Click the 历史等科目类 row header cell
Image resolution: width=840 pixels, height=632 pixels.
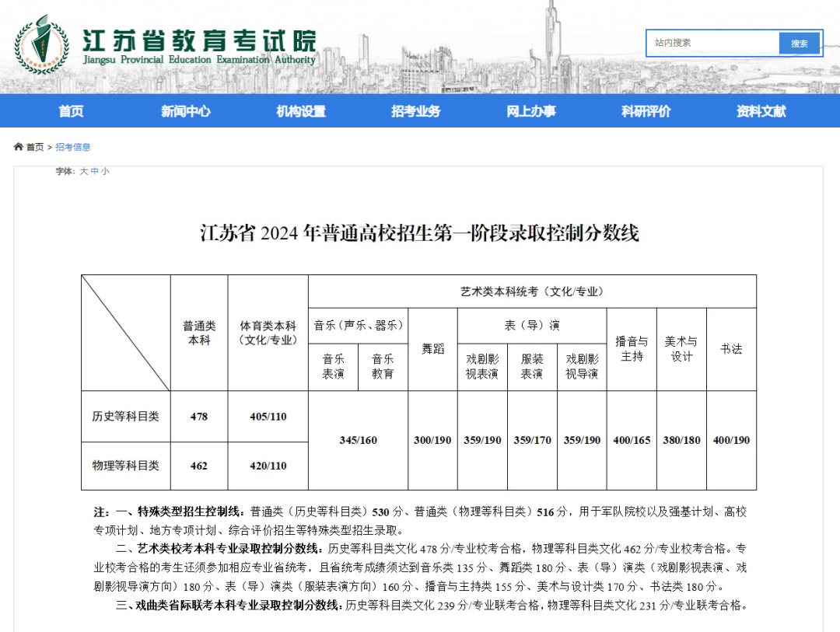click(x=126, y=417)
